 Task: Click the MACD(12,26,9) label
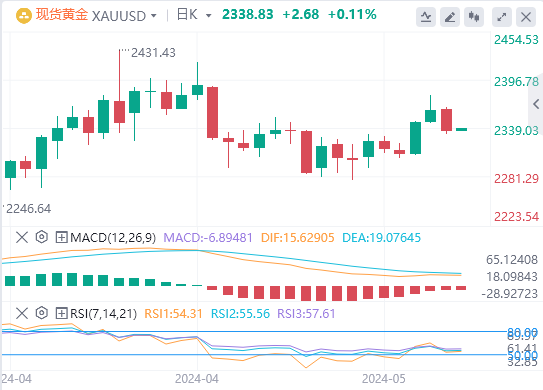(x=113, y=238)
